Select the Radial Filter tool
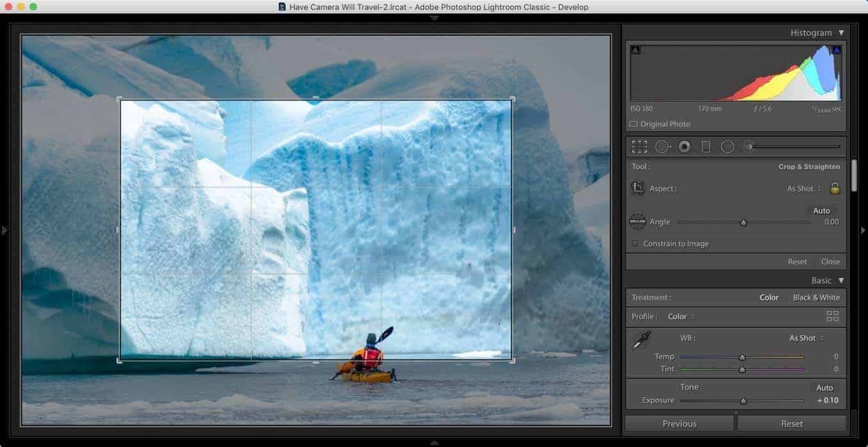Viewport: 868px width, 447px height. pos(727,147)
